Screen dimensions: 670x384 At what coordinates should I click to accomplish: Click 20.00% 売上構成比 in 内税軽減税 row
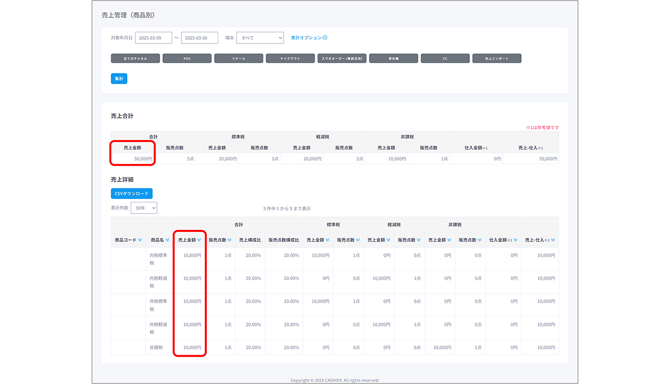click(253, 278)
